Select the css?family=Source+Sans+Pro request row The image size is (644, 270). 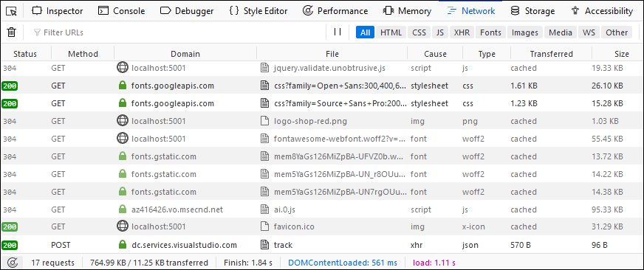322,103
